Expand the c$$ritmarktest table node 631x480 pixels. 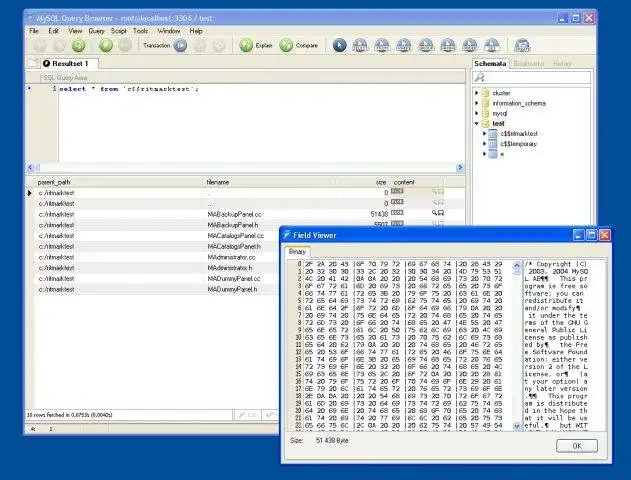click(485, 133)
